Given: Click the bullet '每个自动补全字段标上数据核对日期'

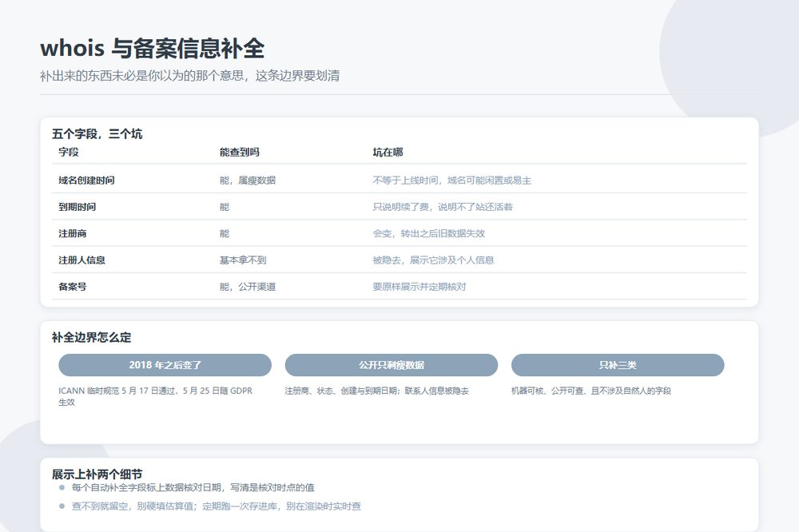Looking at the screenshot, I should pyautogui.click(x=193, y=487).
